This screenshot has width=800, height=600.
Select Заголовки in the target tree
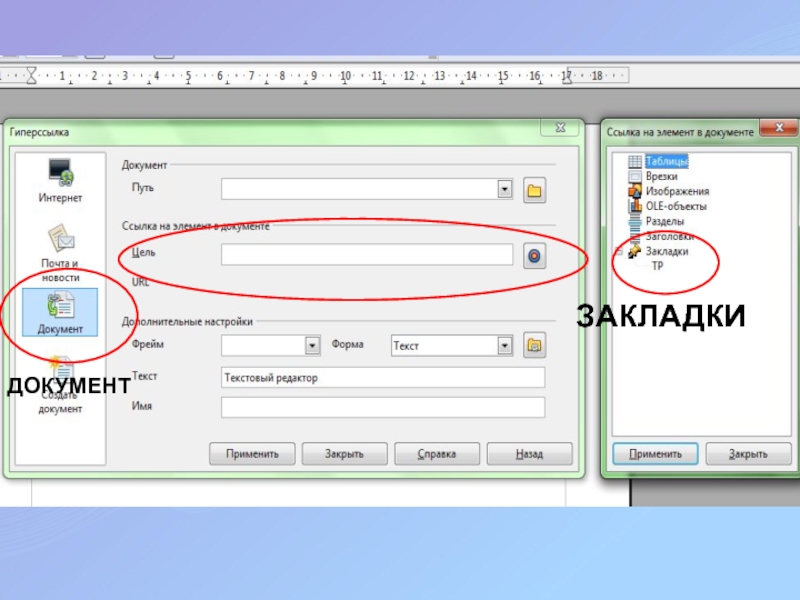669,236
